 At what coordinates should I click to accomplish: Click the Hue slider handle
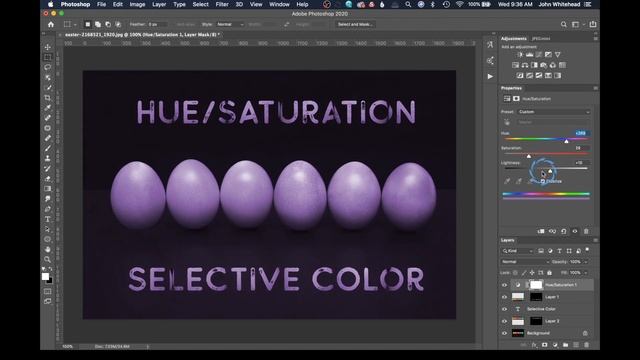click(567, 141)
